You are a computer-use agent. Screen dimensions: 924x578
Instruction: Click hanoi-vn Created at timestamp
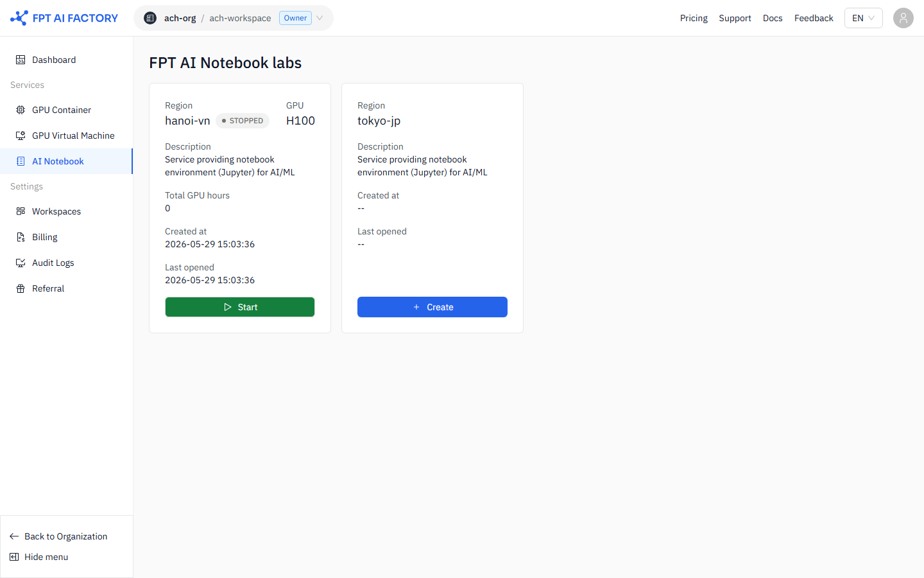tap(210, 244)
